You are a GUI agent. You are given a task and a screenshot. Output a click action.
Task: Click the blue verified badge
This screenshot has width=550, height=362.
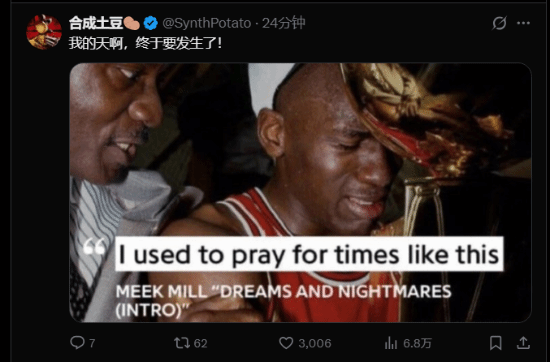click(x=150, y=23)
